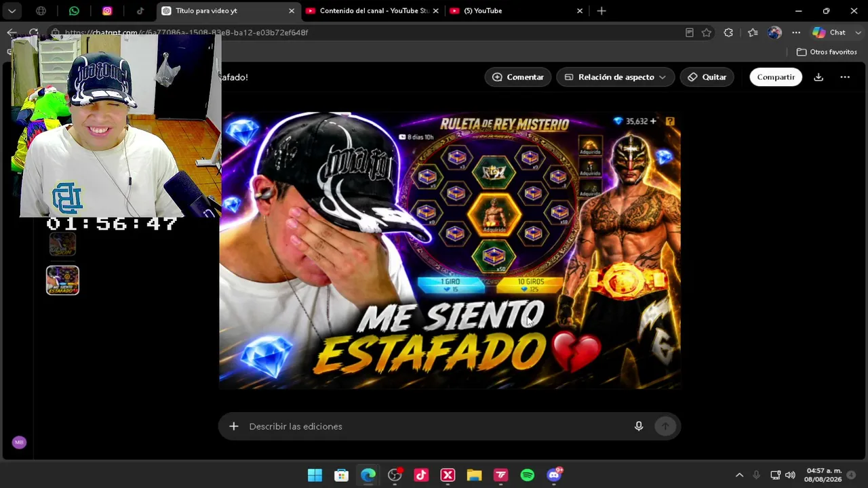
Task: Open TikTok app from the taskbar
Action: click(421, 475)
